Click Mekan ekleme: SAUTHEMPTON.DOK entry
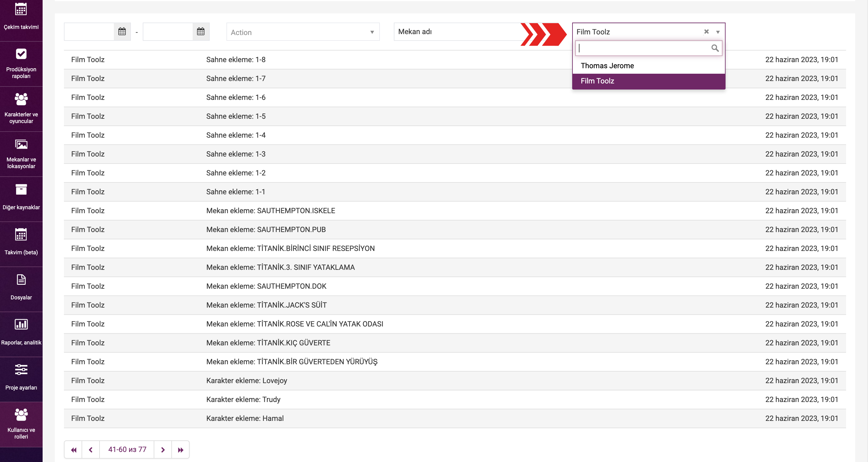The image size is (868, 462). pos(266,286)
